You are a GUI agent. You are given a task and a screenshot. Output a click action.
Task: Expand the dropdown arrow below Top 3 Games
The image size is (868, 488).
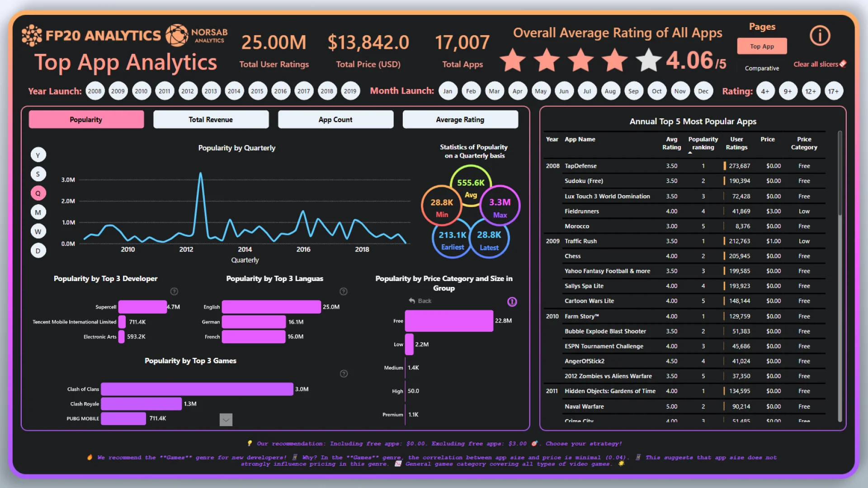(226, 420)
